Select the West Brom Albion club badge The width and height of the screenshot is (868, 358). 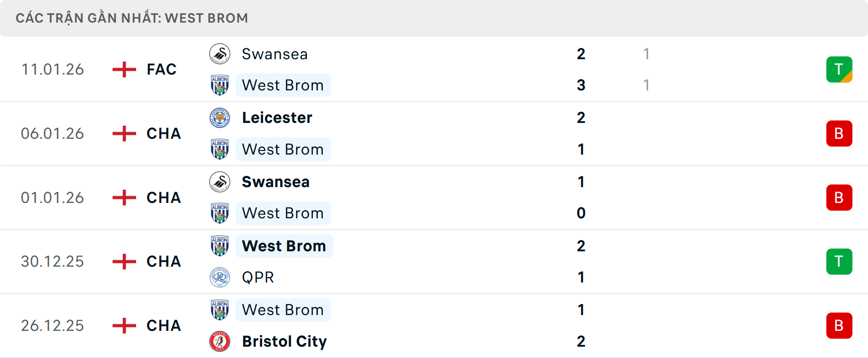(x=220, y=85)
